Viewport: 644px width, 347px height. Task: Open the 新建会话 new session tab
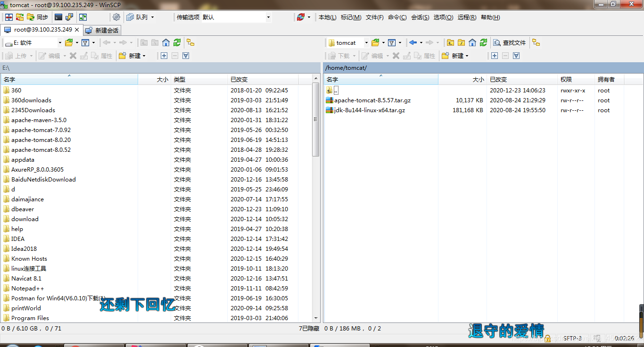point(102,30)
